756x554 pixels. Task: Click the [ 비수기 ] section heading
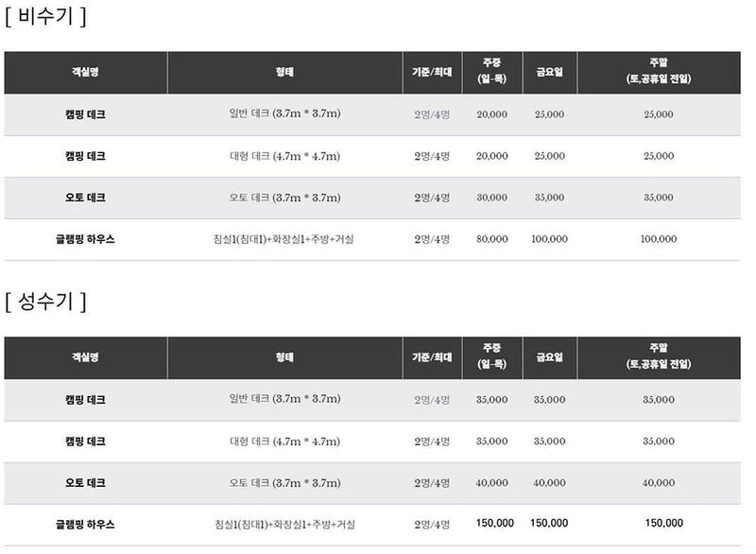click(45, 16)
